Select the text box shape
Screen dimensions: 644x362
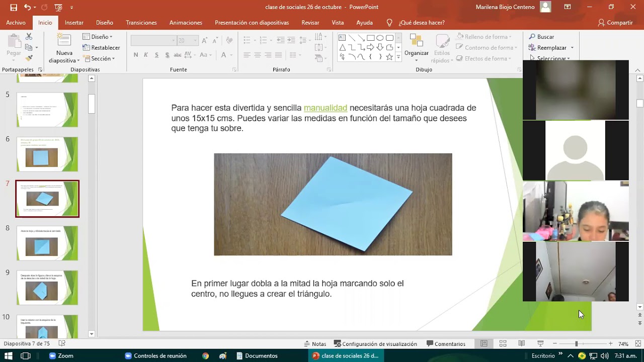(x=342, y=38)
